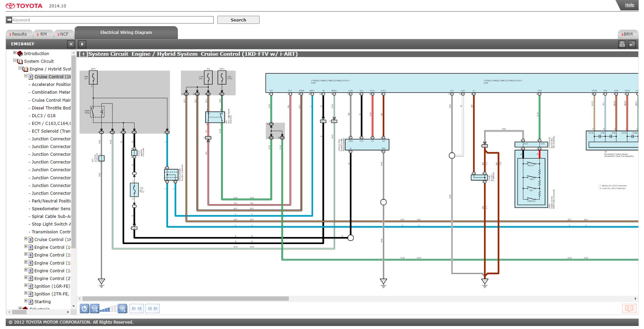Collapse the Engine / Hybrid System node
This screenshot has width=644, height=329.
click(20, 68)
